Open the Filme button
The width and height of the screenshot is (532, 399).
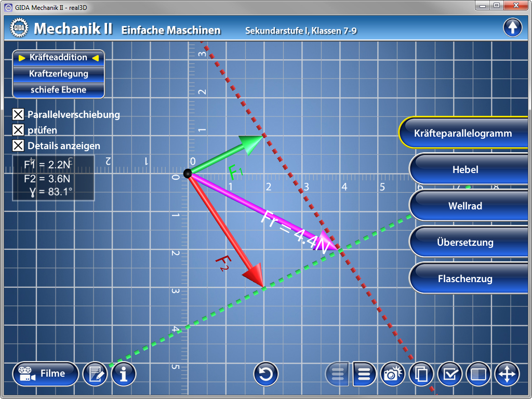point(45,374)
